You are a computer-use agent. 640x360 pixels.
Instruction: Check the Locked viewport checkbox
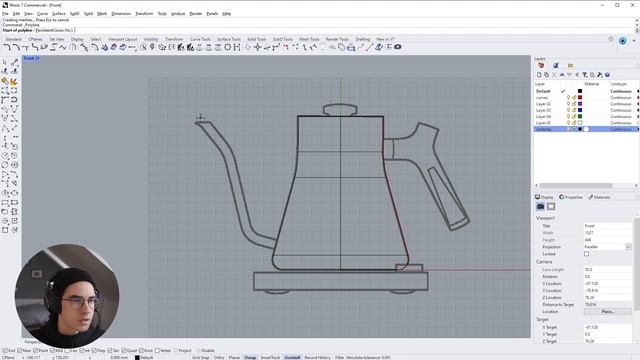tap(587, 254)
